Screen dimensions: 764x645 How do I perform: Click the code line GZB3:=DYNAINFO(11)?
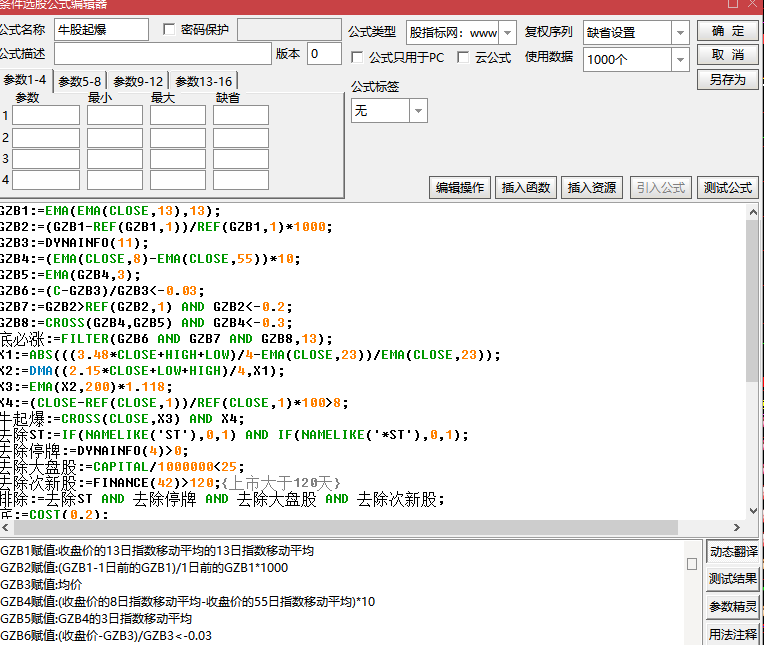(74, 243)
